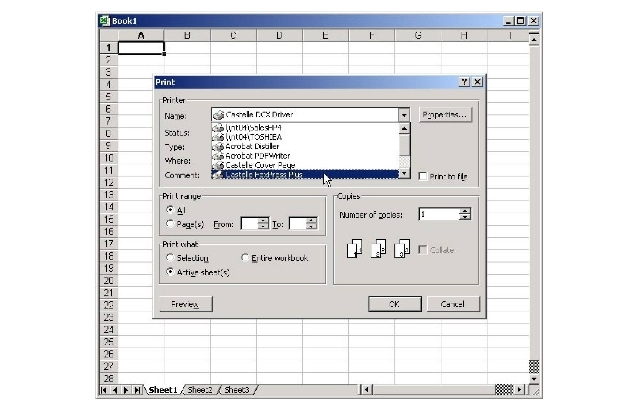The width and height of the screenshot is (641, 412).
Task: Jump to last sheet using tab navigation arrow
Action: click(138, 390)
